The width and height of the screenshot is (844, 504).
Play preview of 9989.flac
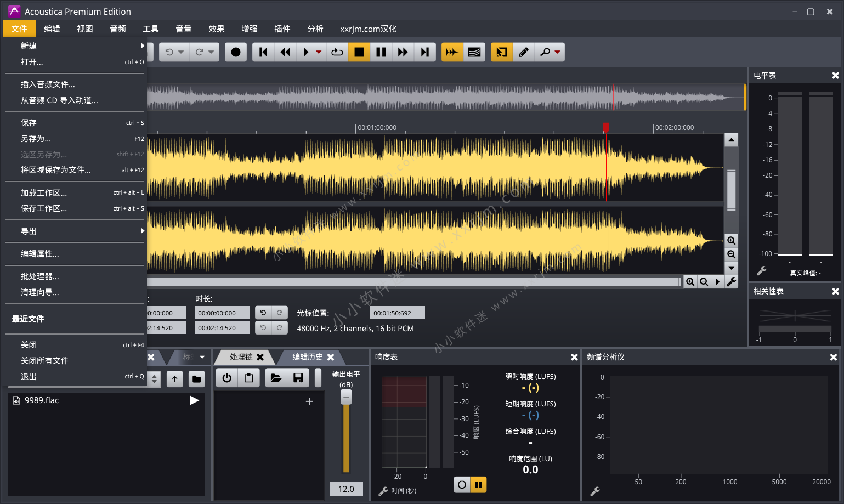tap(194, 400)
